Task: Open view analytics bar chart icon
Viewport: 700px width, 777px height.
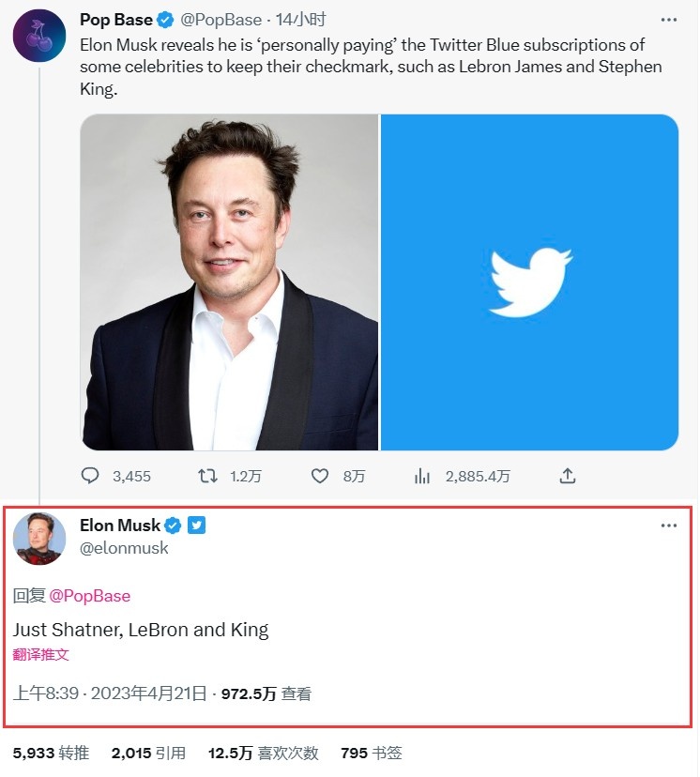Action: (x=422, y=476)
